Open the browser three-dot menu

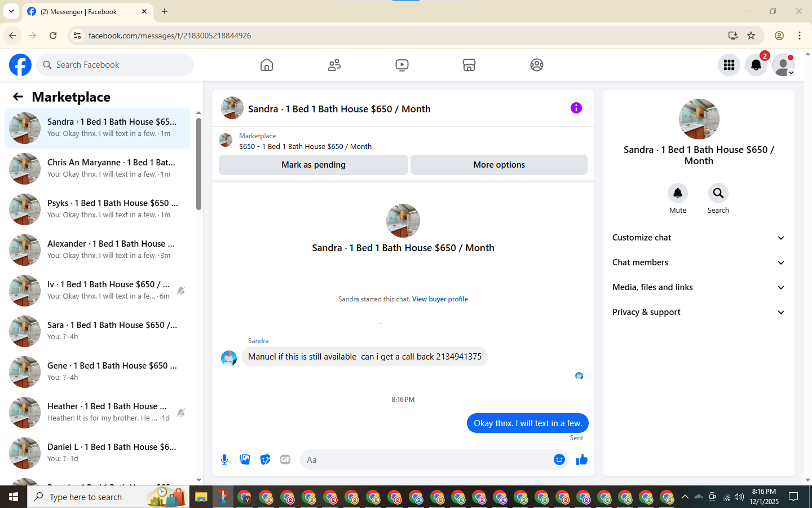click(800, 36)
